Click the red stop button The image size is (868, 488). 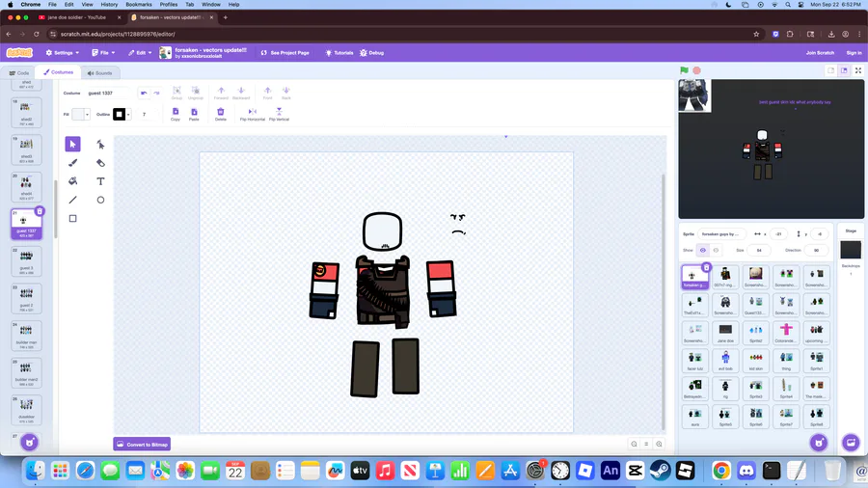click(697, 70)
